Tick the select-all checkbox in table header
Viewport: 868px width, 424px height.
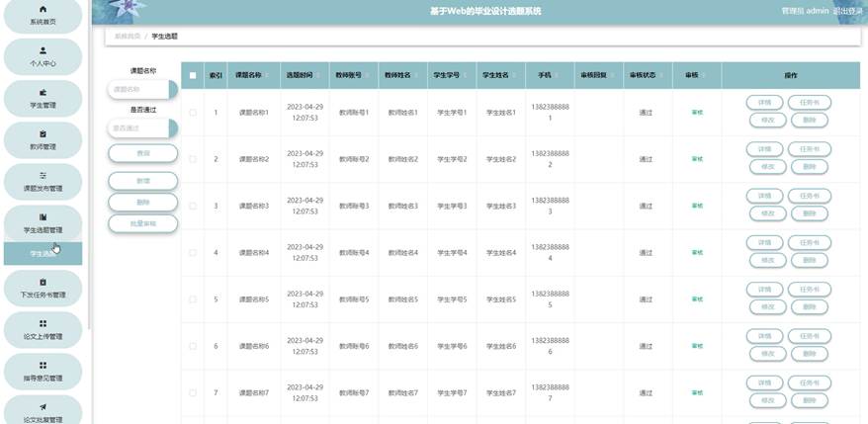point(193,76)
